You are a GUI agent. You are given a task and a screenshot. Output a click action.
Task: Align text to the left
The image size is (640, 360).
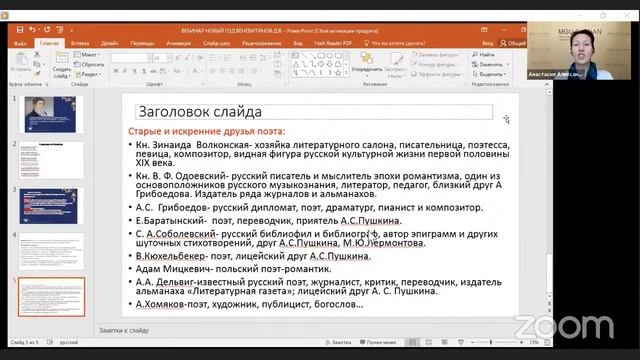point(213,71)
